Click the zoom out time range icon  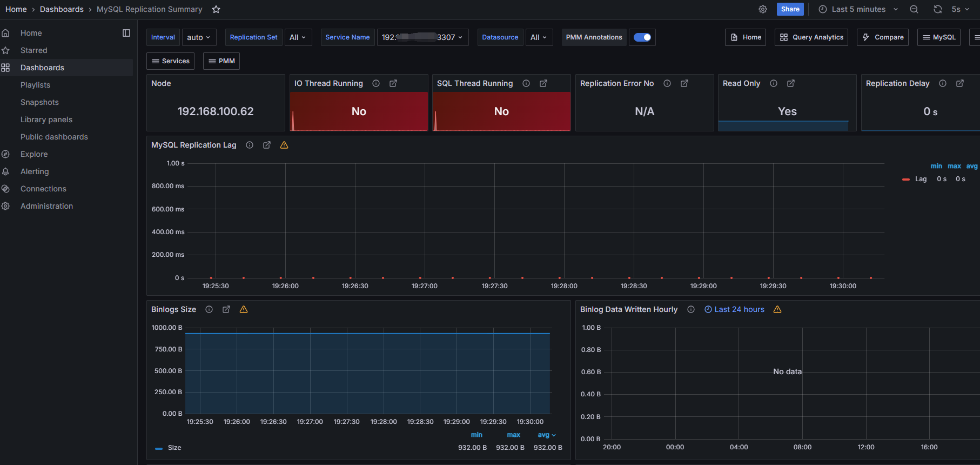914,9
